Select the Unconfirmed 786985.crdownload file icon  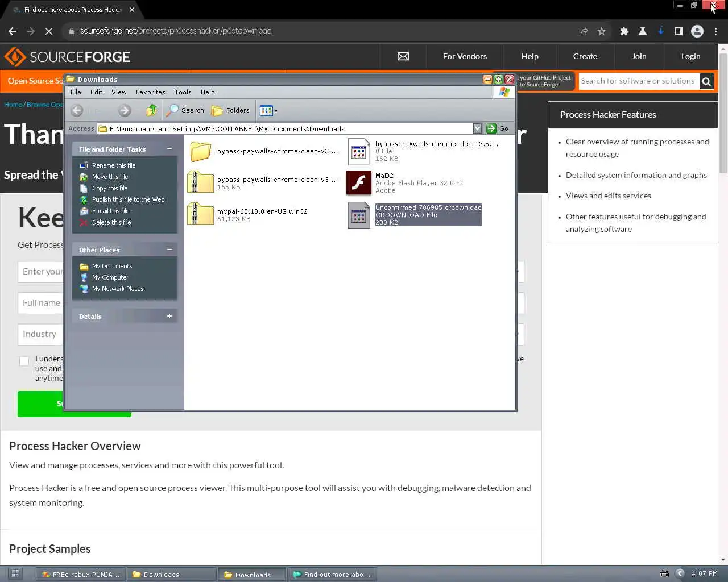click(359, 215)
